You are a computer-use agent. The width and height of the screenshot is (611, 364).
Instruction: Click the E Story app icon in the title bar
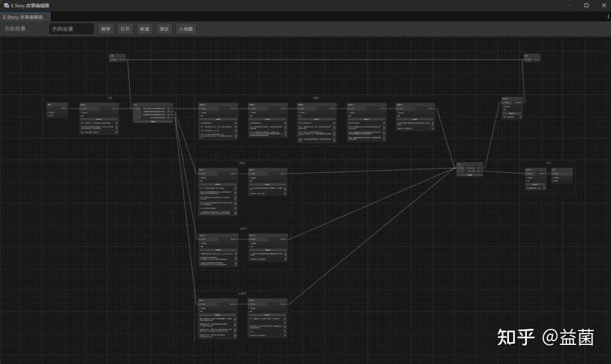click(x=6, y=5)
